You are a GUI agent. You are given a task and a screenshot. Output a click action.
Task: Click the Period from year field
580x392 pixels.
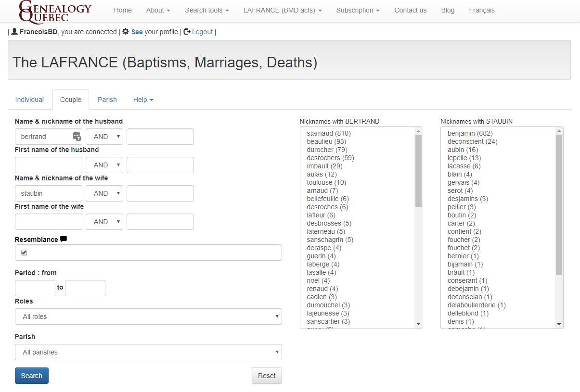35,288
